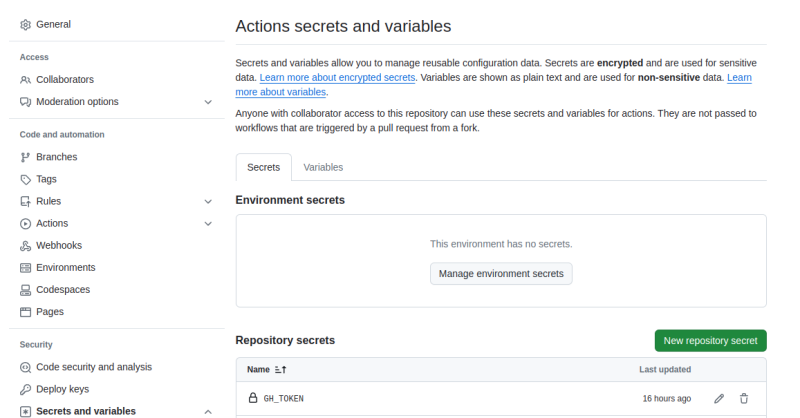Click the Codespaces icon in sidebar
The width and height of the screenshot is (800, 418).
coord(26,290)
